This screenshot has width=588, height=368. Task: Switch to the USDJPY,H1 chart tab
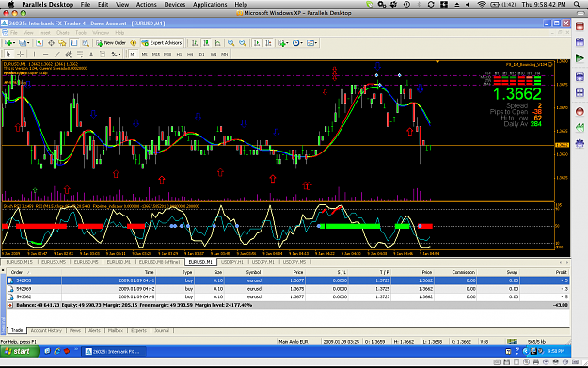click(232, 262)
